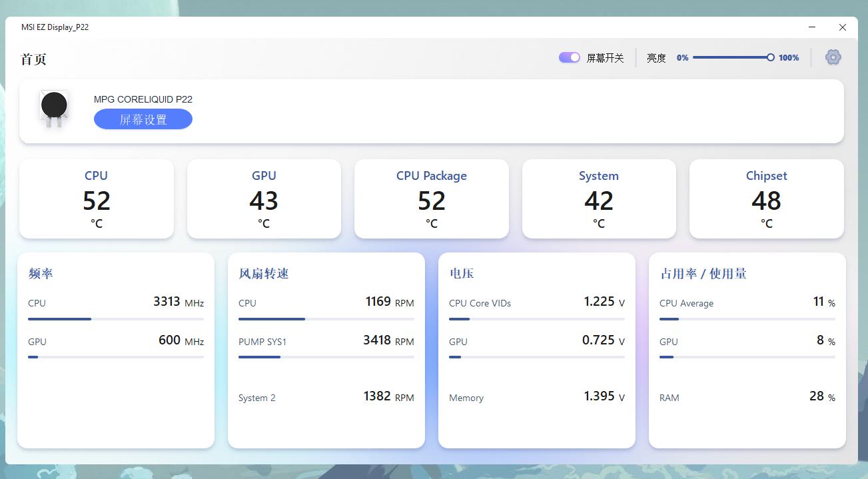Image resolution: width=868 pixels, height=479 pixels.
Task: Click the brightness 0% label
Action: [x=682, y=58]
